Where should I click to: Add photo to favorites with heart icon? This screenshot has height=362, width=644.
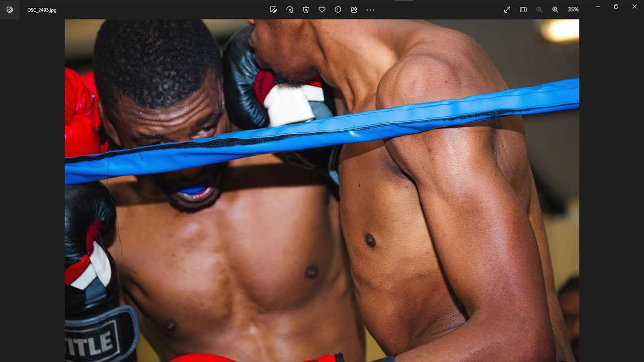(x=322, y=10)
